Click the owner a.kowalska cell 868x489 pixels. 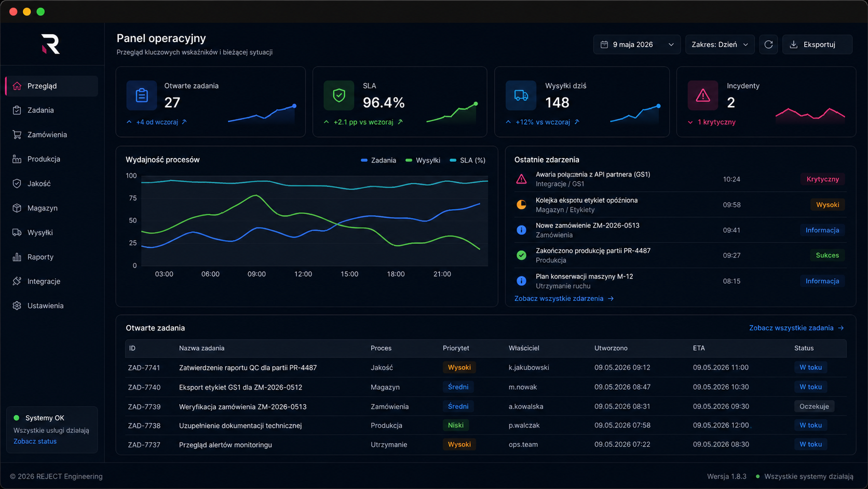point(526,406)
